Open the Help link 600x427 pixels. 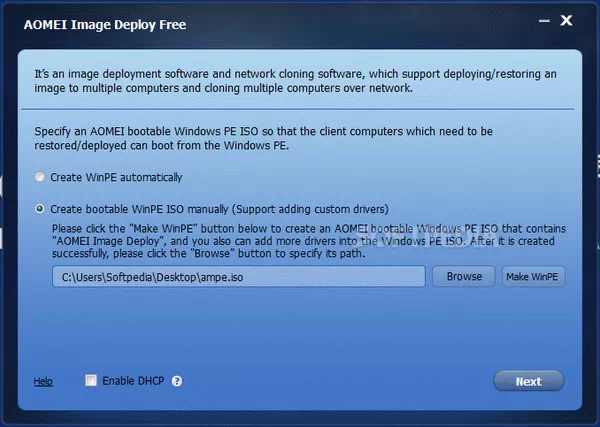tap(43, 381)
